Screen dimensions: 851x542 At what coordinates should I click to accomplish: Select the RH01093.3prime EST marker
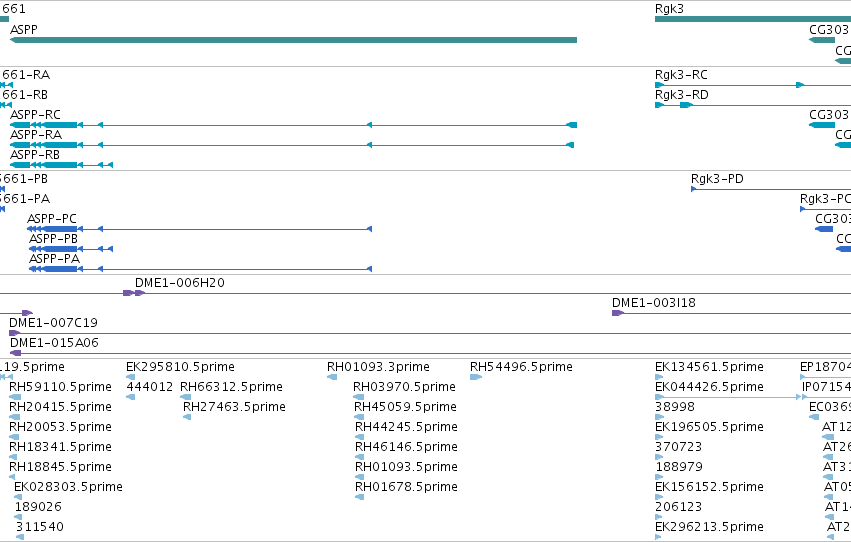pos(332,377)
